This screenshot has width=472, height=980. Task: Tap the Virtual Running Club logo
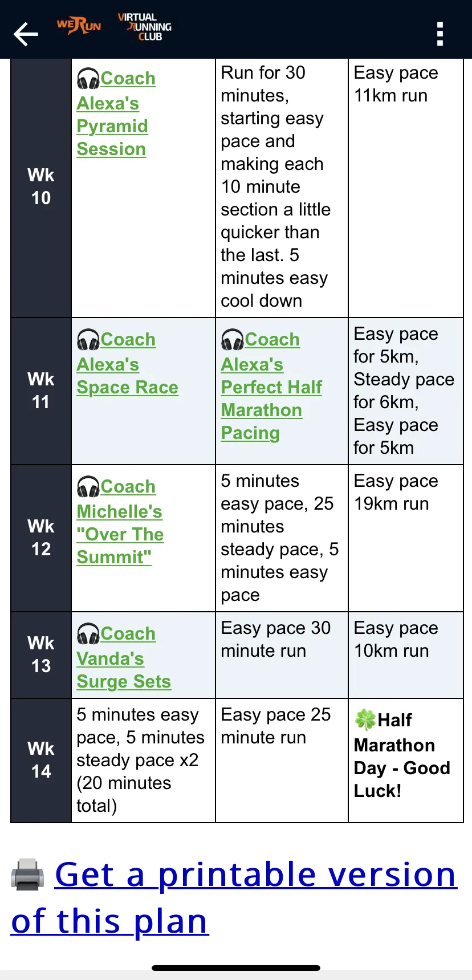coord(145,27)
